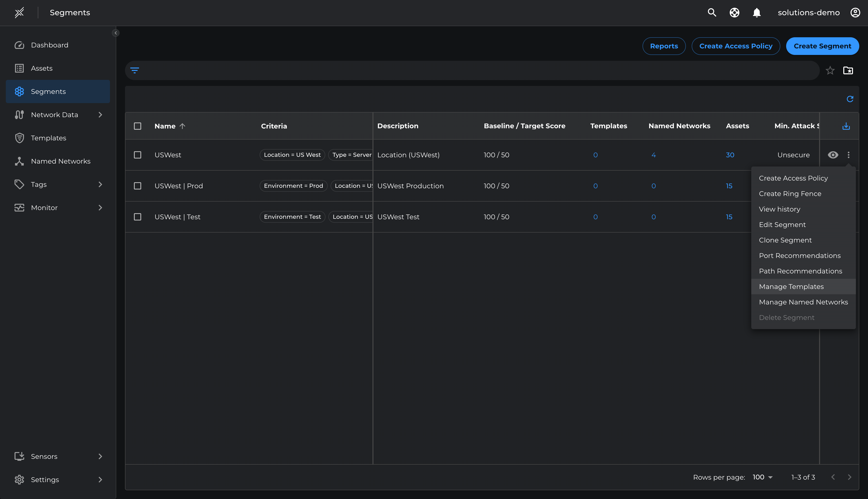The image size is (868, 499).
Task: Open saved filters folder icon
Action: (x=848, y=71)
